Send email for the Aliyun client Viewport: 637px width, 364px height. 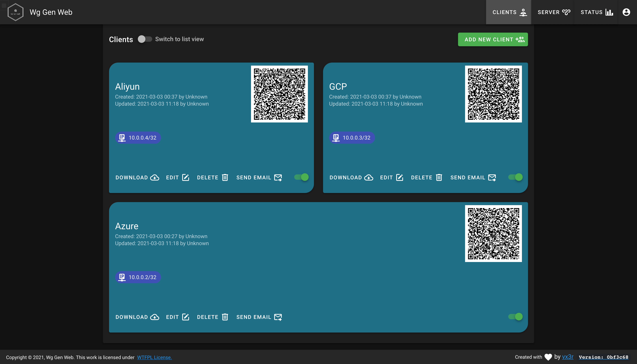tap(259, 177)
